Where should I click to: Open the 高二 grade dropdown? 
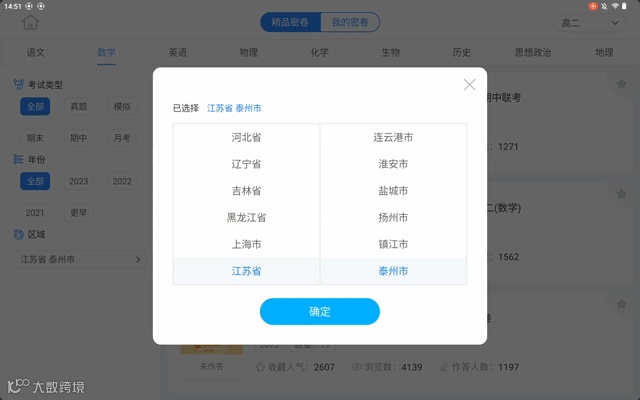pos(590,23)
